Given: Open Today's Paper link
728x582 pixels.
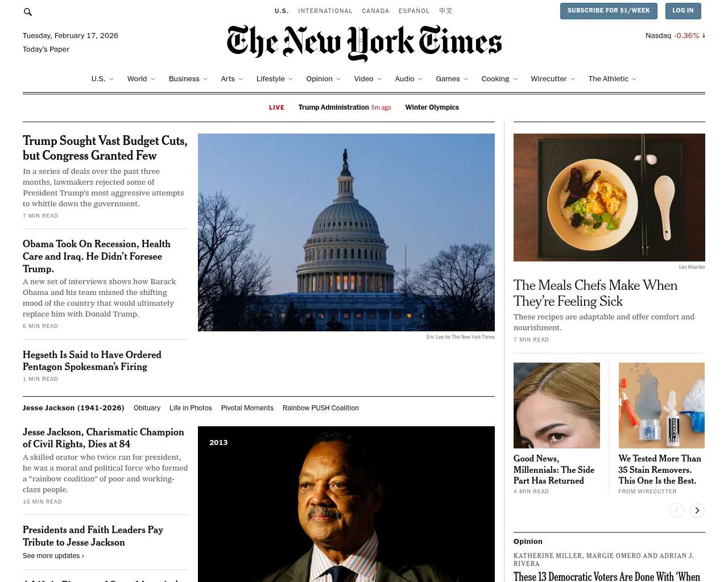Looking at the screenshot, I should 46,49.
